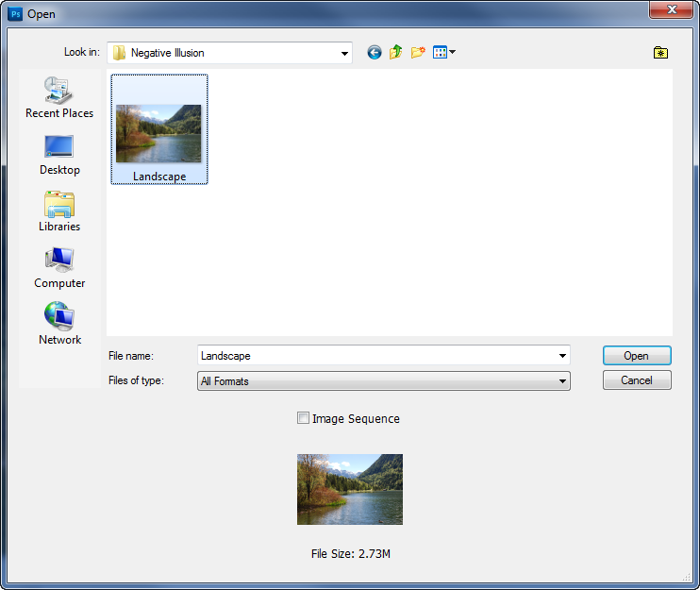Screen dimensions: 700x590
Task: Expand the File name history dropdown arrow
Action: pos(562,356)
